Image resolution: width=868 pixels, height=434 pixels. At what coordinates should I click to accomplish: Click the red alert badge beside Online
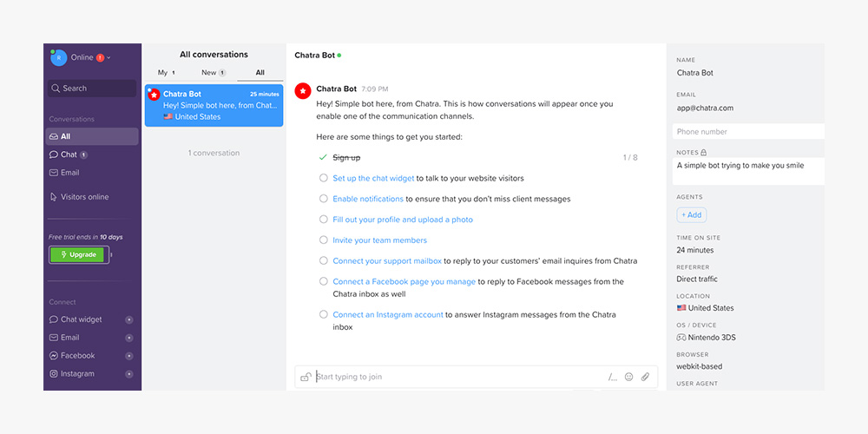(100, 57)
